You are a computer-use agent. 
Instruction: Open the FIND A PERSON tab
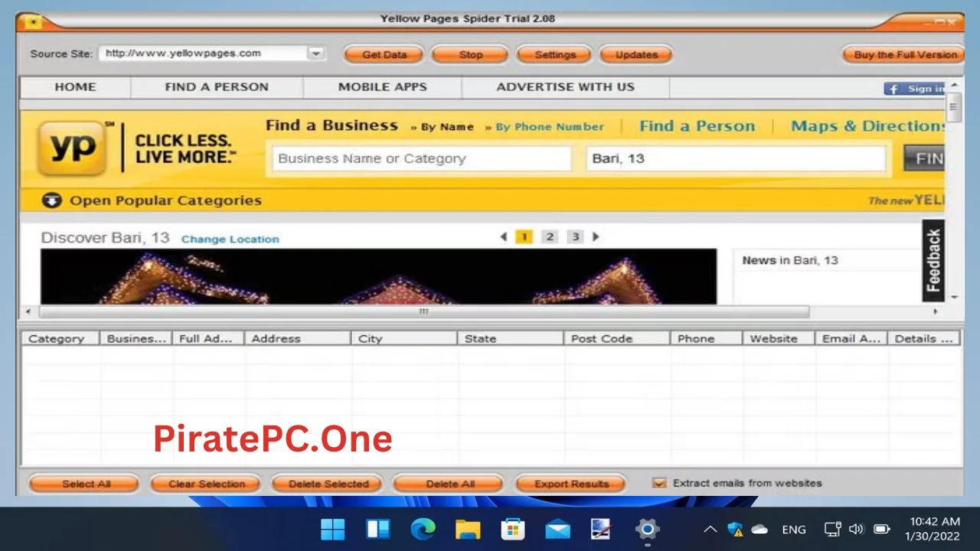[x=217, y=86]
